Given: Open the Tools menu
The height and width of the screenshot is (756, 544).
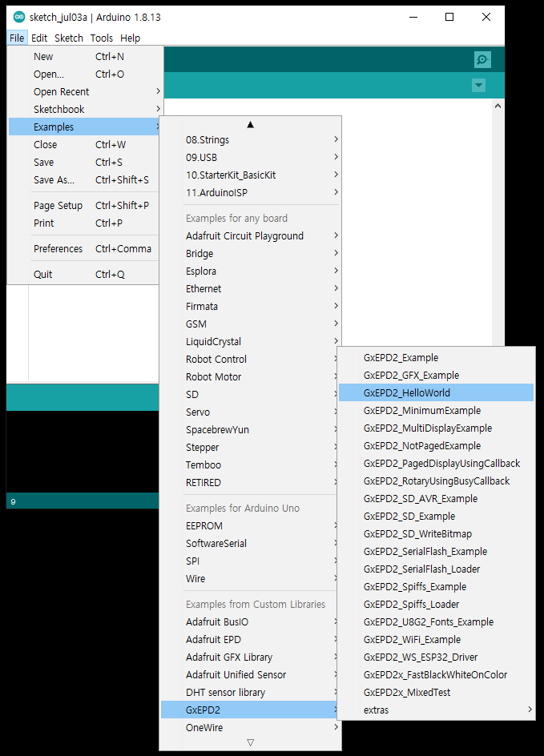Looking at the screenshot, I should click(101, 38).
